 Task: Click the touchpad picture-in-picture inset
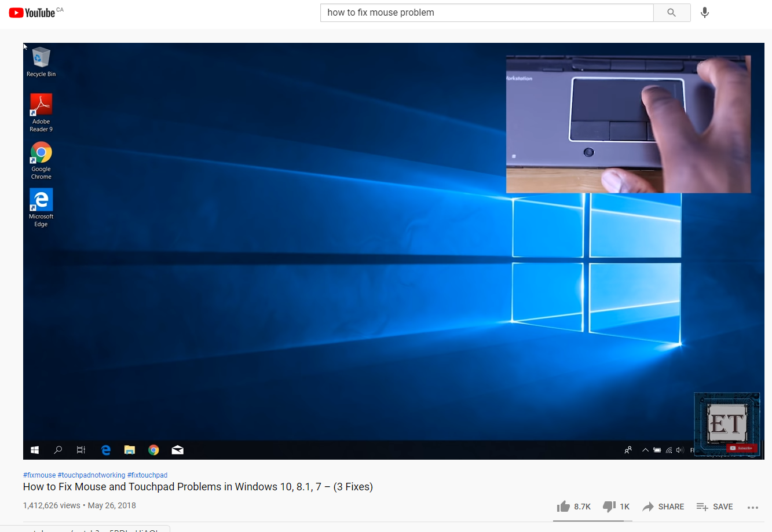coord(628,124)
